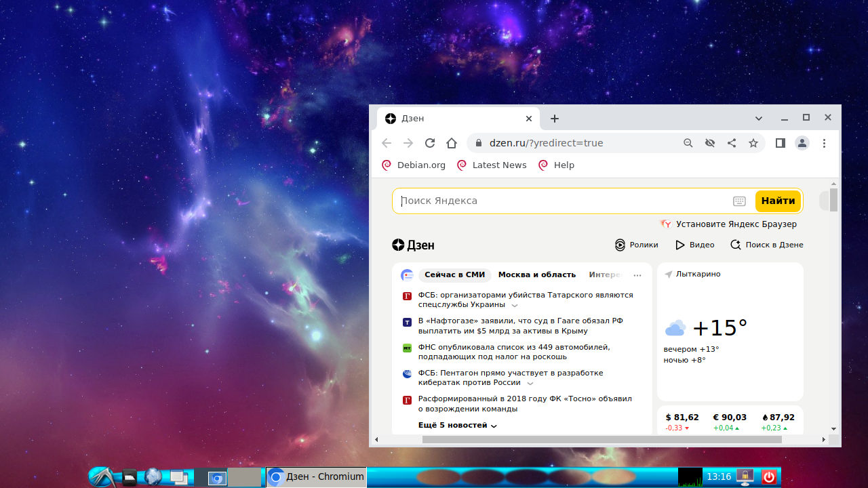Expand the tab search chevron
Screen dimensions: 868x488
click(759, 118)
